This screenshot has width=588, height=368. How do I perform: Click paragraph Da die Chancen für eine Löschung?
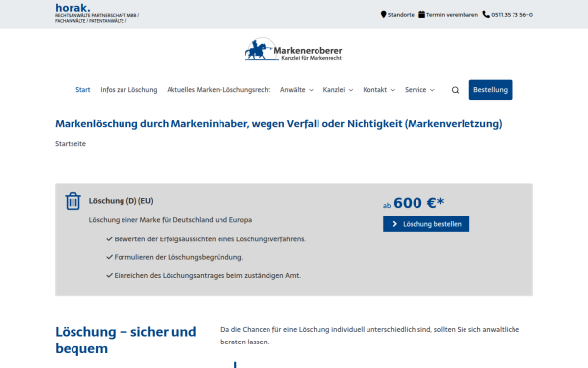pyautogui.click(x=370, y=336)
